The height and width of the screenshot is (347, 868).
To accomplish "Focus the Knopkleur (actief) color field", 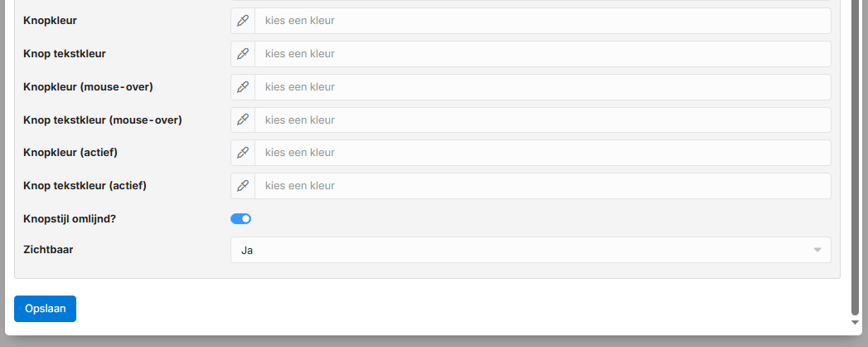I will tap(542, 154).
